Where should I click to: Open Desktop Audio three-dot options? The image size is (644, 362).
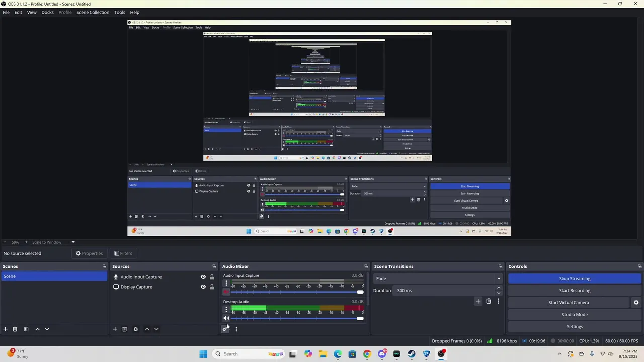[x=226, y=309]
